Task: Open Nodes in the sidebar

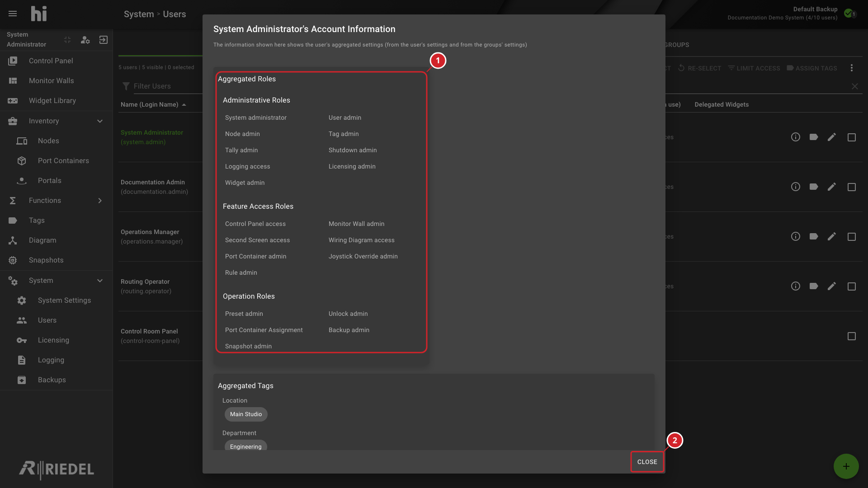Action: point(56,141)
